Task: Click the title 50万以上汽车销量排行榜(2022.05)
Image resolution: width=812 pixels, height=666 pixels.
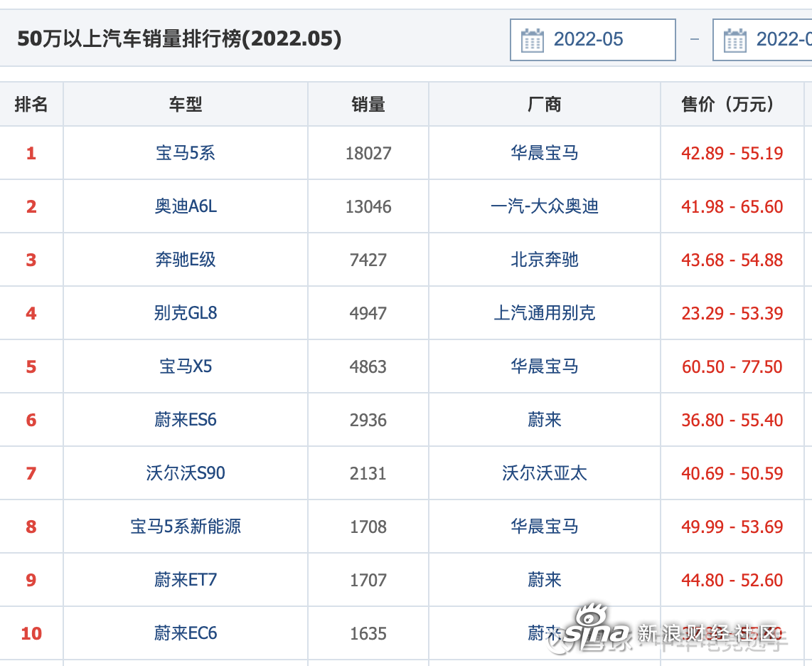Action: (x=179, y=39)
